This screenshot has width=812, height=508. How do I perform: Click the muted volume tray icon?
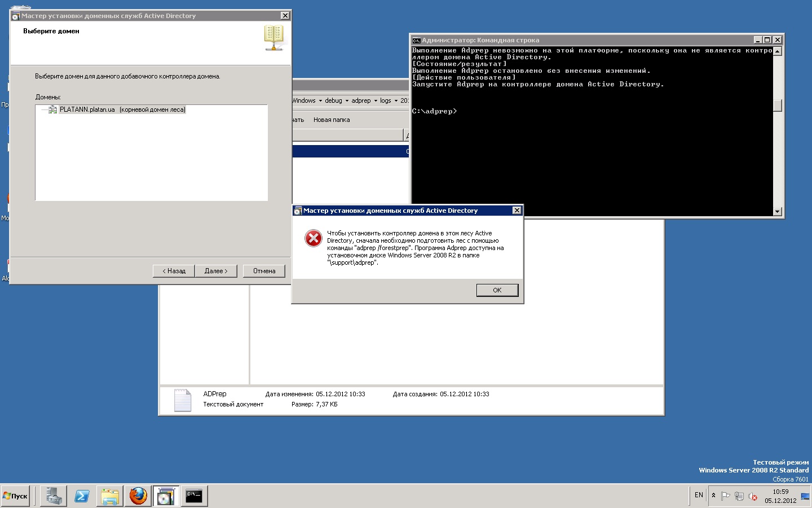[x=753, y=496]
